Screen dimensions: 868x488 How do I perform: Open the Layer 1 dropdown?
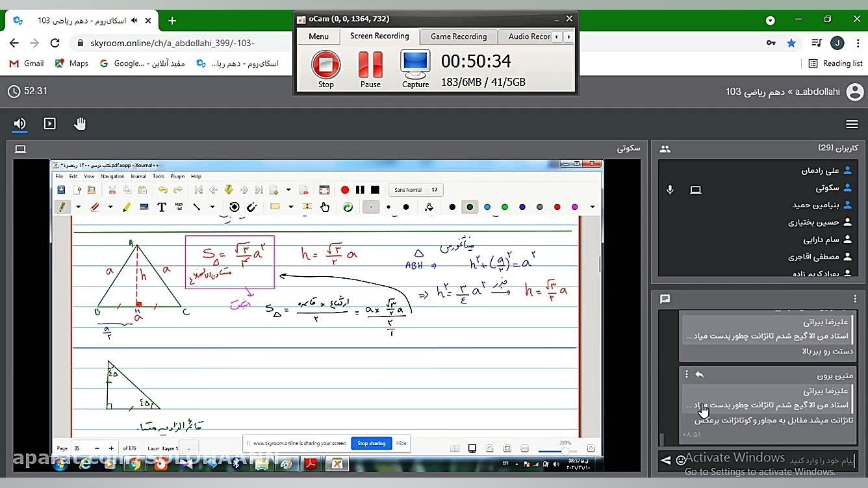pyautogui.click(x=188, y=448)
